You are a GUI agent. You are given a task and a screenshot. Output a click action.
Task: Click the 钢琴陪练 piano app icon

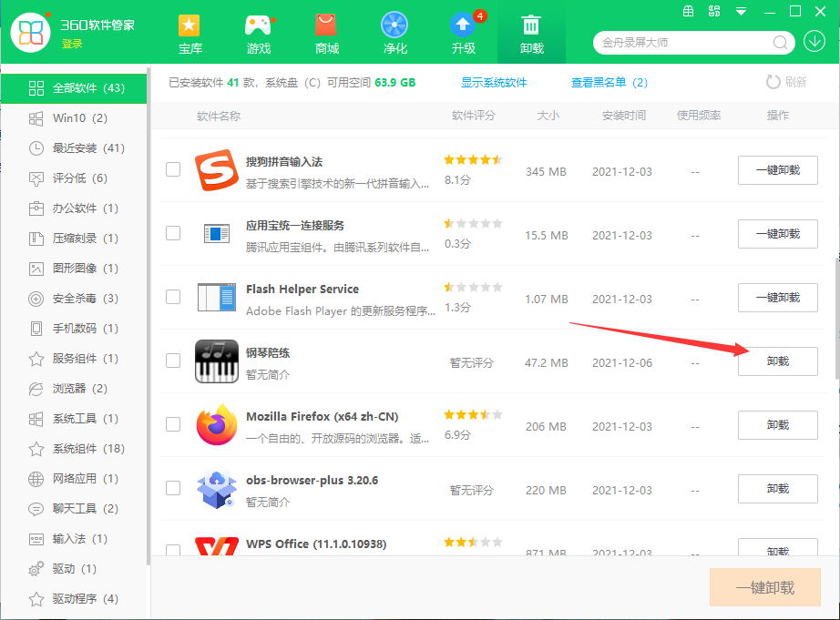(217, 361)
